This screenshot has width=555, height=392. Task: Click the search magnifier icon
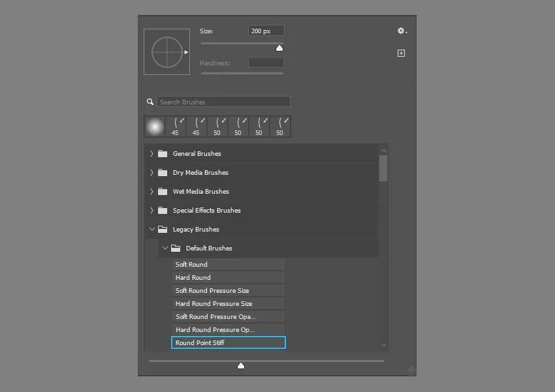pos(150,102)
